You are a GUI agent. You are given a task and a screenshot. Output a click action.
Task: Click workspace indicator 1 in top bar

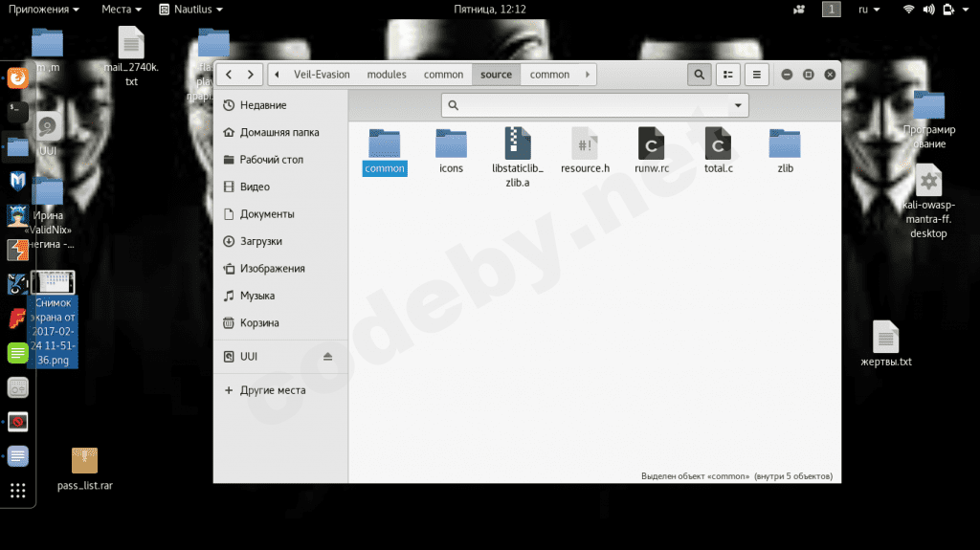(832, 10)
